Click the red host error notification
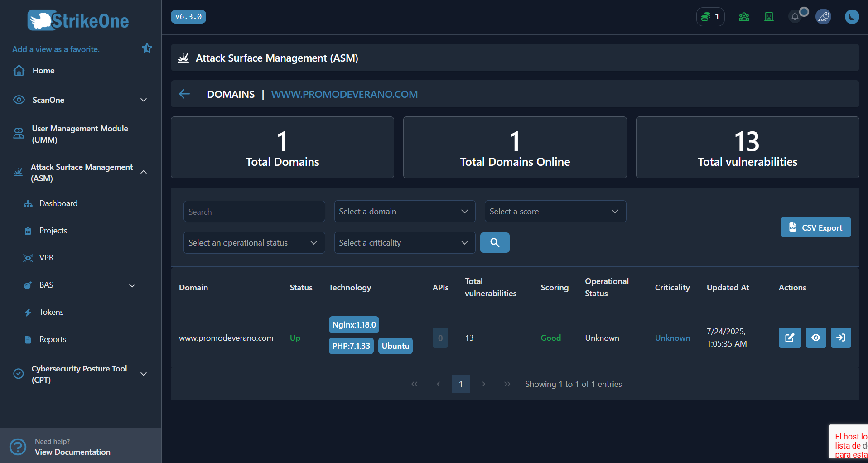Screen dimensions: 868x463 click(x=849, y=442)
